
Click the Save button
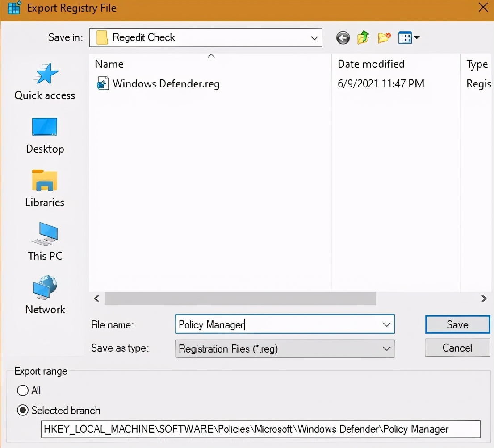457,324
